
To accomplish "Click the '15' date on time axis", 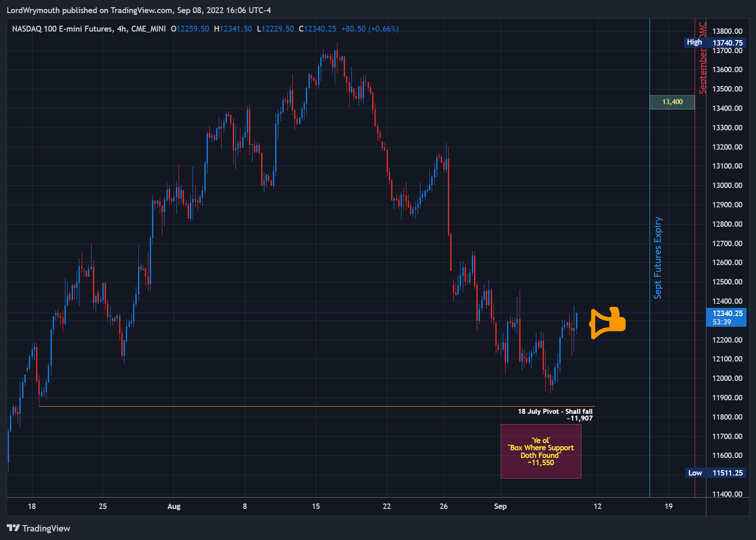I will point(316,506).
